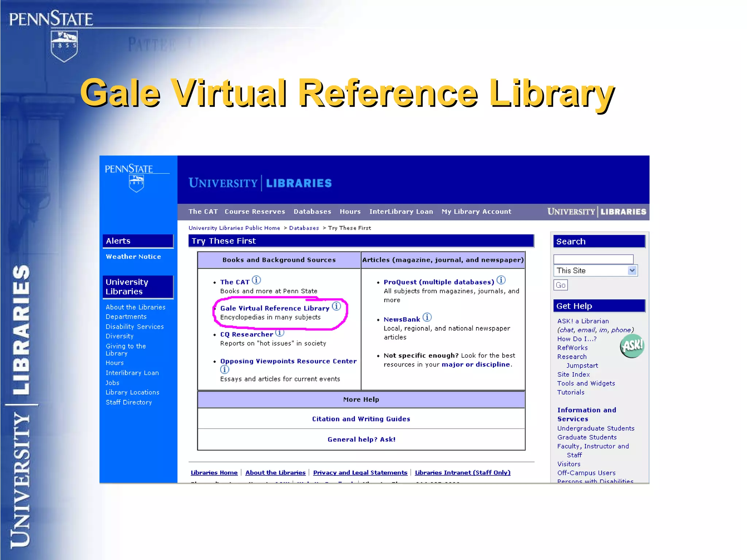The height and width of the screenshot is (560, 747).
Task: Click major or discipline link
Action: 476,365
